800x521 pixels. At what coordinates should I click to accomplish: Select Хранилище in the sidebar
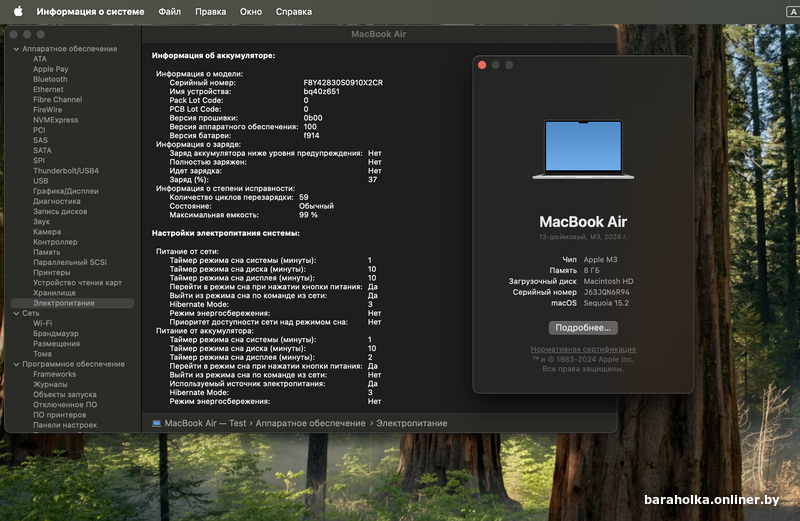(x=54, y=292)
